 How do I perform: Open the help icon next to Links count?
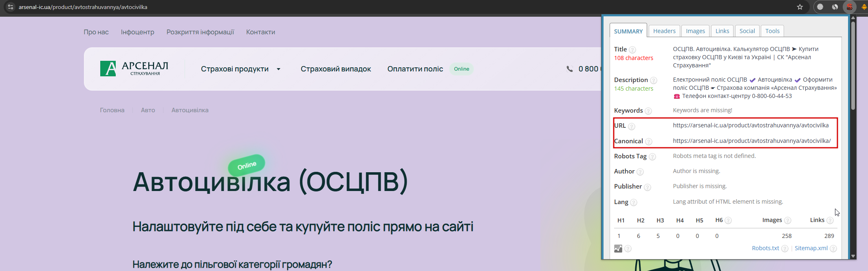tap(830, 220)
